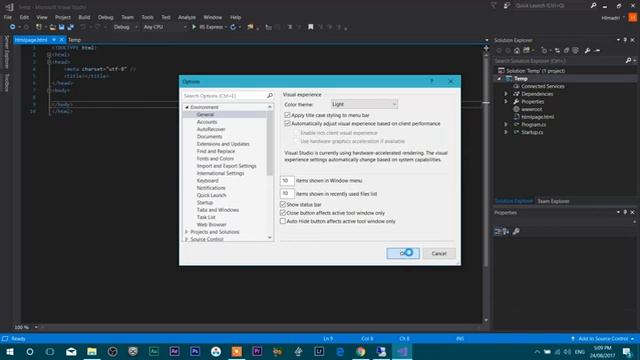The width and height of the screenshot is (640, 360).
Task: Click the items shown in Window menu field
Action: click(287, 180)
